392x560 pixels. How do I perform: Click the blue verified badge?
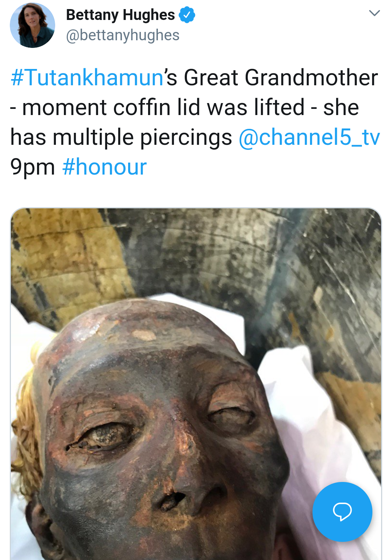(187, 15)
